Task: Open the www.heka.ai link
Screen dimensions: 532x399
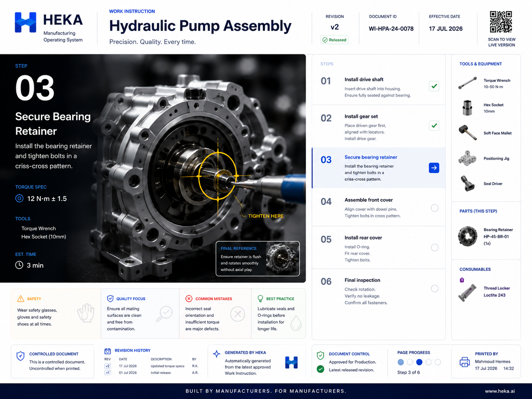Action: pyautogui.click(x=500, y=391)
